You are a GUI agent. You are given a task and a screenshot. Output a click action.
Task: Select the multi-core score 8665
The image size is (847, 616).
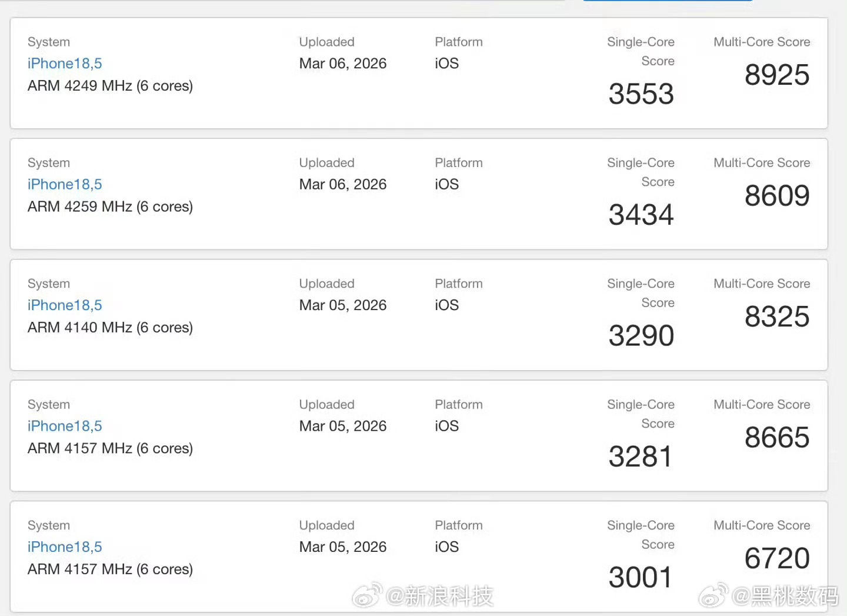point(777,438)
